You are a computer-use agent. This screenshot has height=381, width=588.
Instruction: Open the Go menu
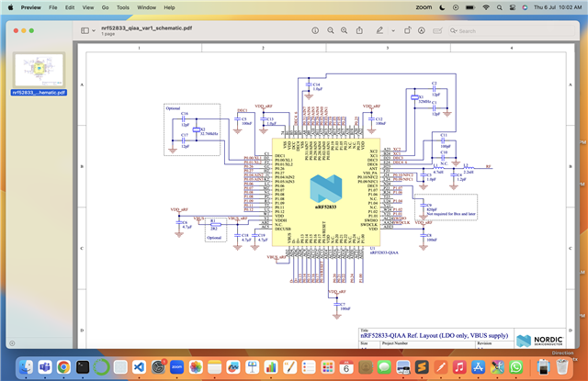[106, 7]
